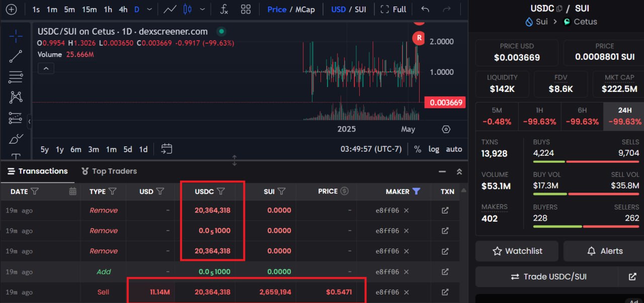Toggle the Price / MCap chart mode

pos(291,9)
